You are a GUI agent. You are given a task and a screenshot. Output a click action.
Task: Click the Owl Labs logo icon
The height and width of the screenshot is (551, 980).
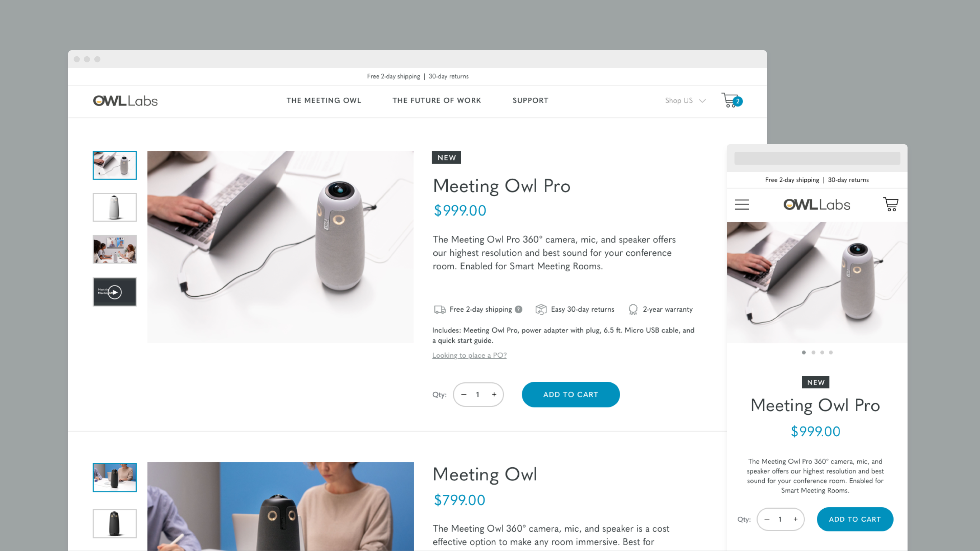click(125, 101)
